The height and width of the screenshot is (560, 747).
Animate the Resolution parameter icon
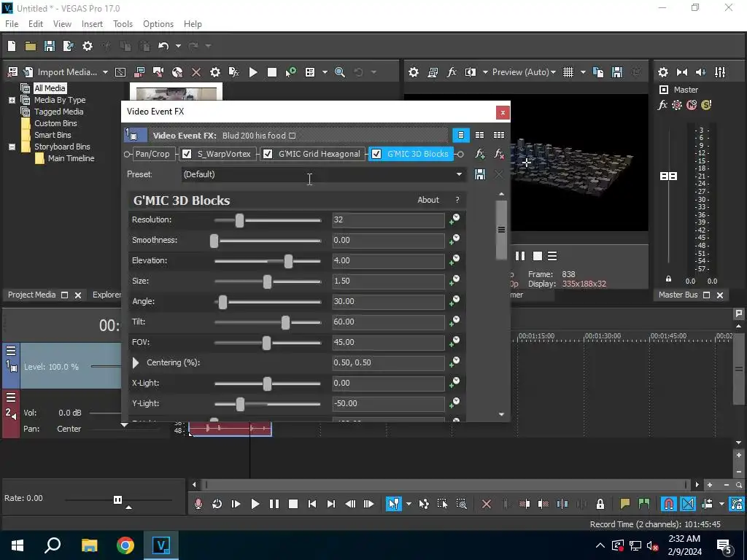[x=455, y=219]
